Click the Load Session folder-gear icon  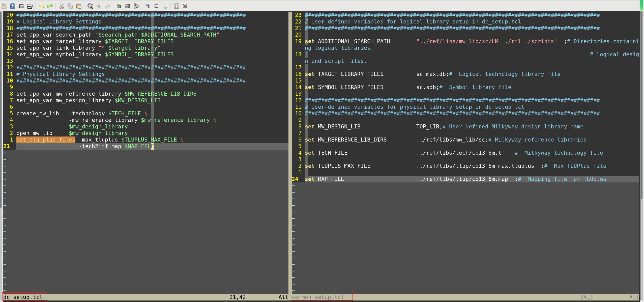tap(119, 6)
